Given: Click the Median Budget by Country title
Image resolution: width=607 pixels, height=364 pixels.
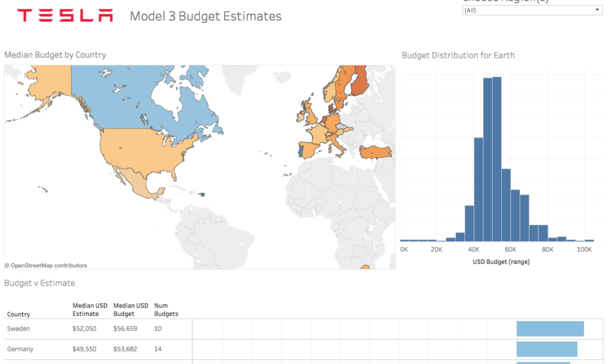Looking at the screenshot, I should point(55,55).
